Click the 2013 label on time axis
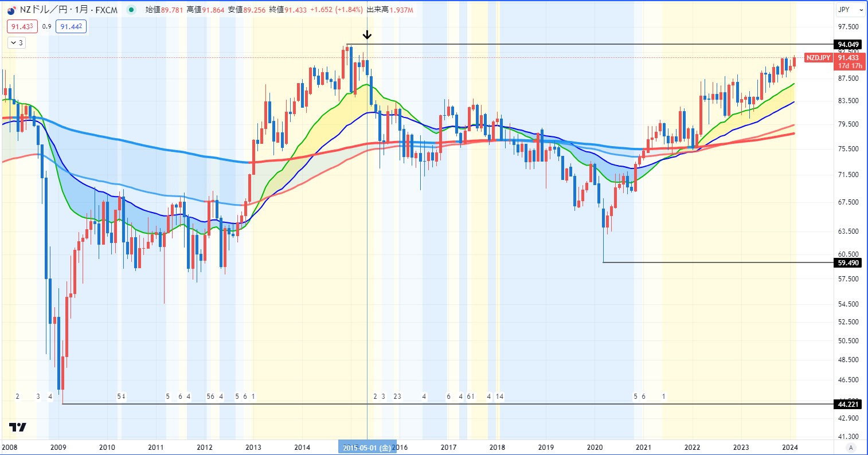The image size is (868, 455). [253, 448]
